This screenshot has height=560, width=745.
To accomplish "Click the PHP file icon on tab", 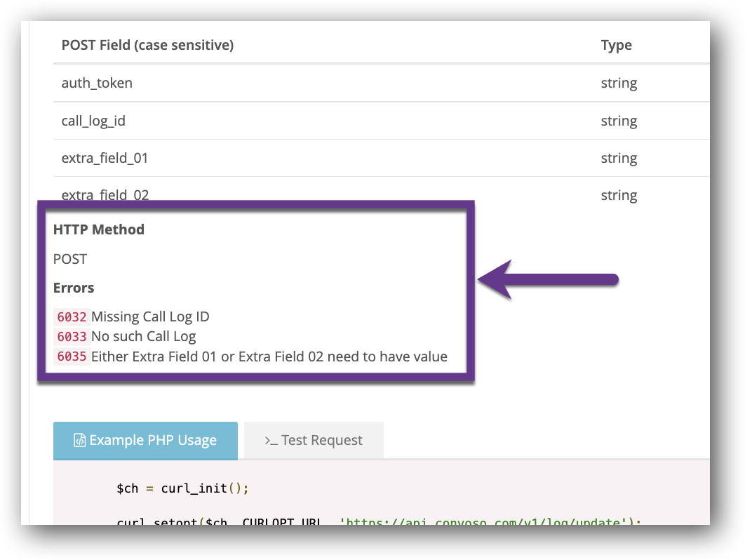I will coord(79,440).
